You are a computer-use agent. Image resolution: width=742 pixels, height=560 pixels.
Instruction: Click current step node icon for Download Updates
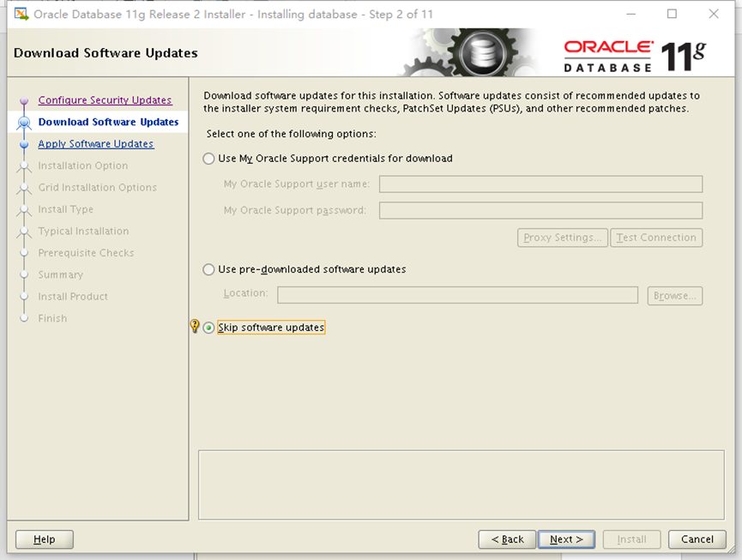point(24,123)
